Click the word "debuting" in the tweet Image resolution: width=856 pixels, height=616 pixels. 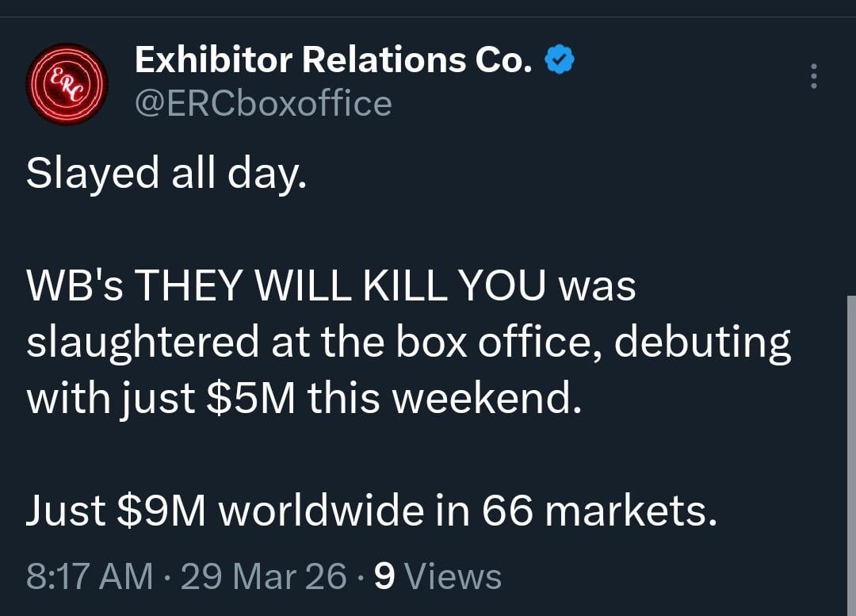(702, 342)
